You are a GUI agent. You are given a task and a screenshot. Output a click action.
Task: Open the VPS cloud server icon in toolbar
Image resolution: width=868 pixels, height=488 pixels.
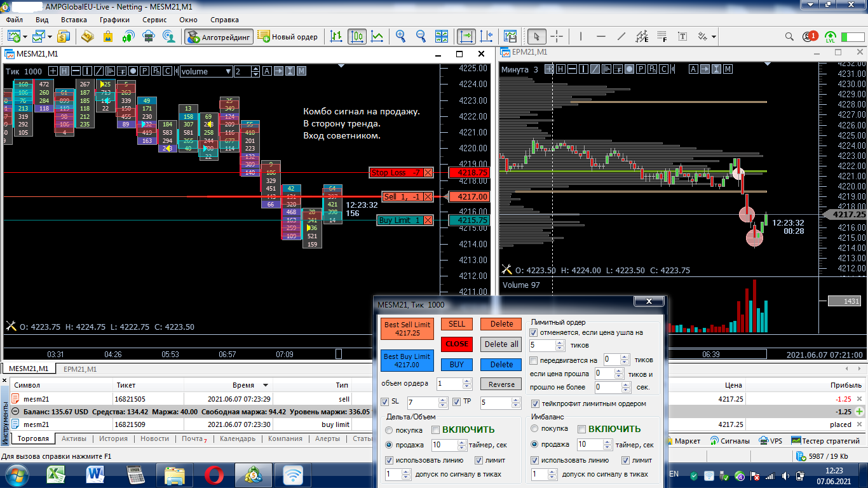pyautogui.click(x=149, y=37)
